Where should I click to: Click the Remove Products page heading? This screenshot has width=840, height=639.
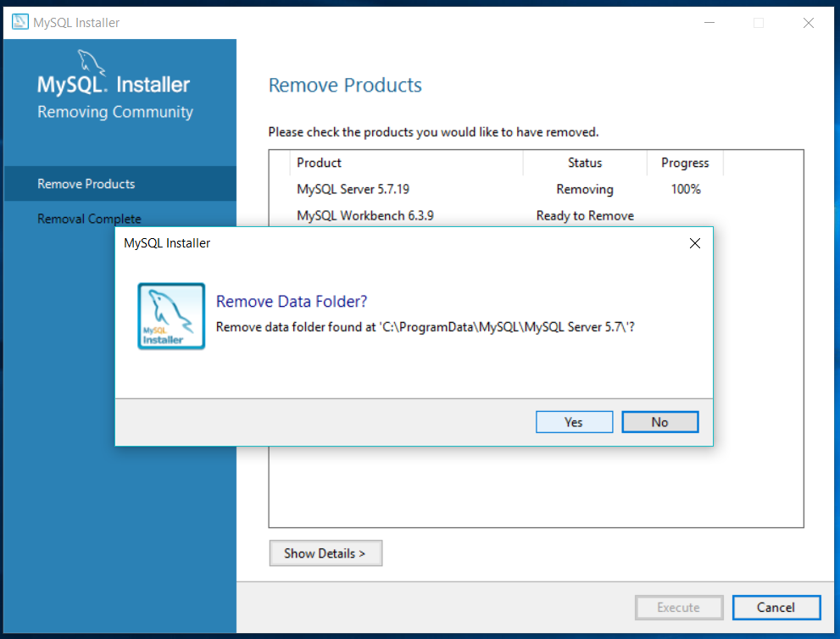[345, 85]
